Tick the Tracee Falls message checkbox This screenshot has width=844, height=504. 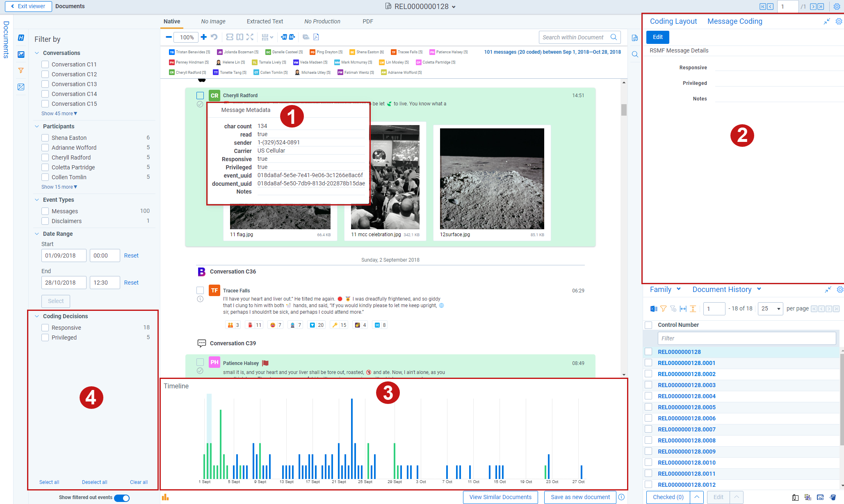[x=200, y=290]
